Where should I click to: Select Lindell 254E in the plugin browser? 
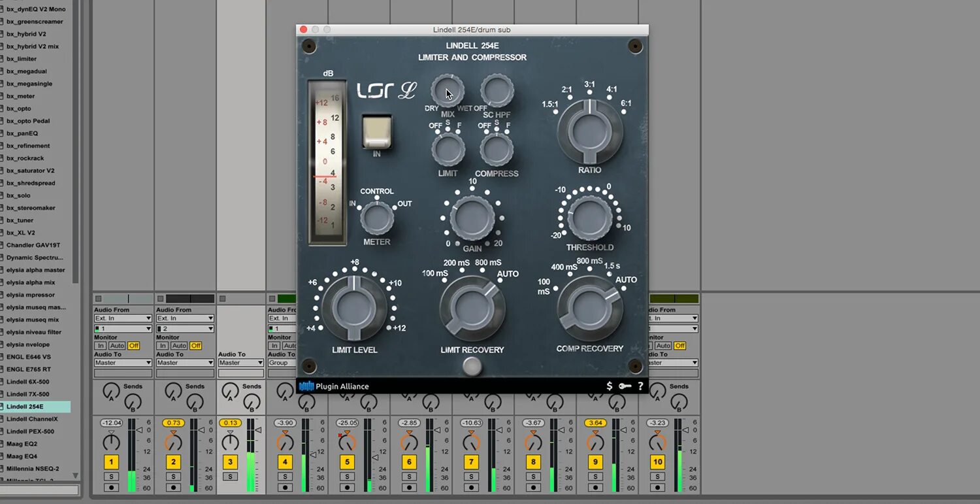coord(35,407)
